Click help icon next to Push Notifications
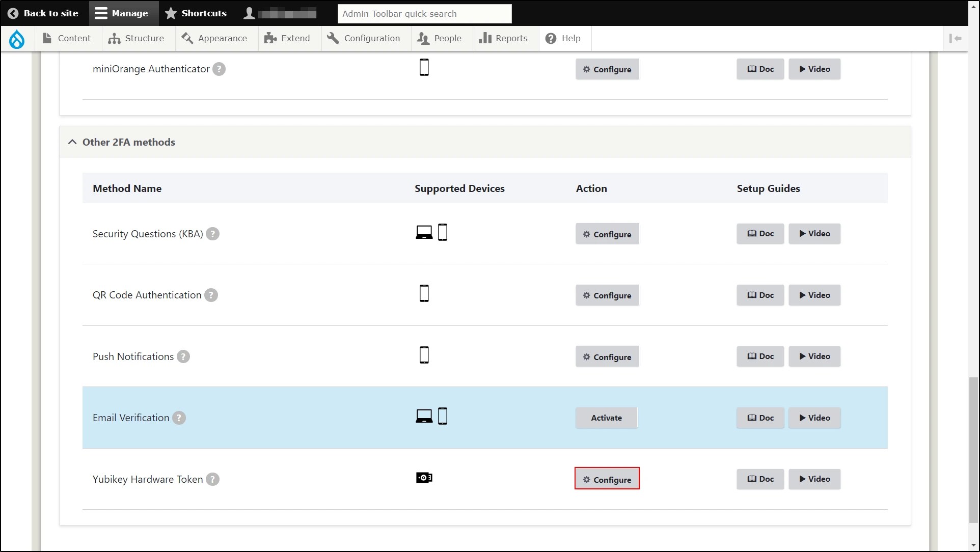Image resolution: width=980 pixels, height=552 pixels. (183, 357)
